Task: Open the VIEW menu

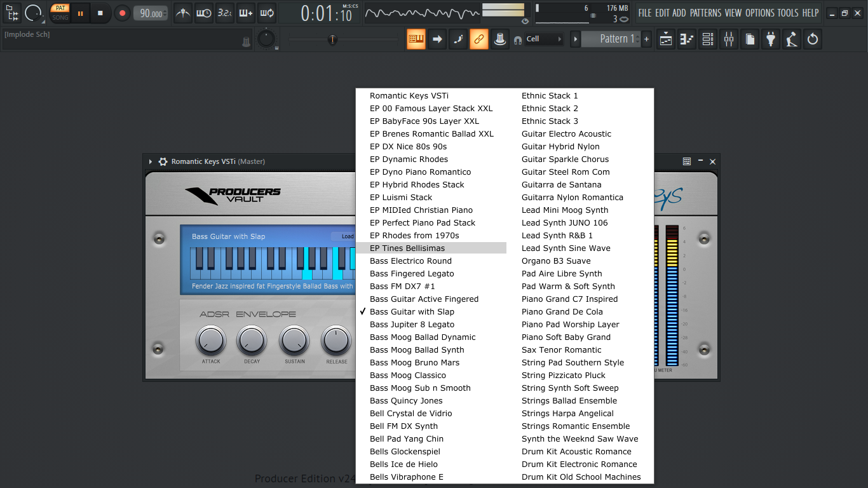Action: pos(733,13)
